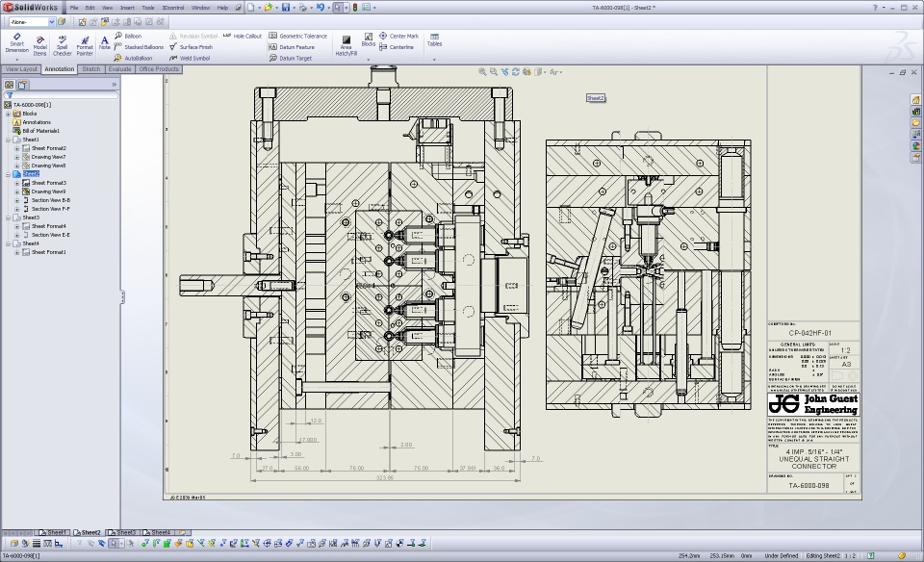Open the Model Items tool
The image size is (924, 562).
pos(39,46)
